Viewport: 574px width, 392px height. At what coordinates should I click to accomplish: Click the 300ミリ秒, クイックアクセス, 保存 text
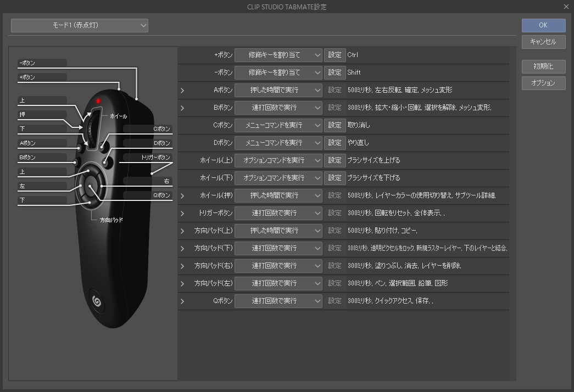pos(390,301)
